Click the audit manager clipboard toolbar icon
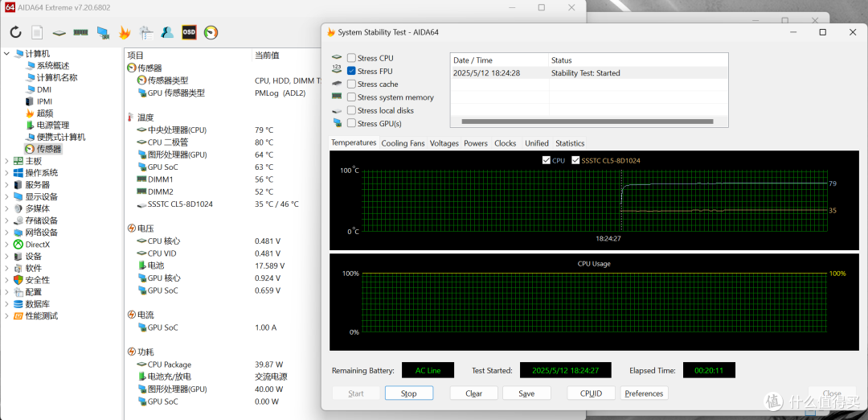The height and width of the screenshot is (420, 868). coord(146,33)
